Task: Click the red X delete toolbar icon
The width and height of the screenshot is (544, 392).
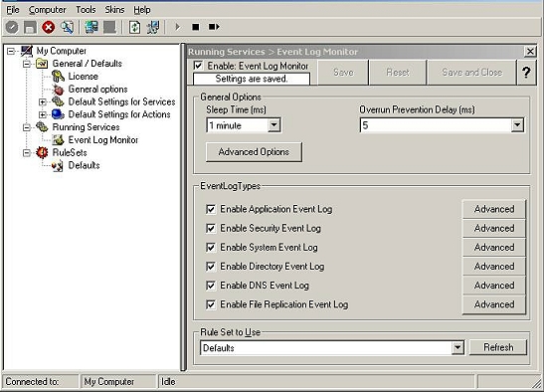Action: click(48, 27)
